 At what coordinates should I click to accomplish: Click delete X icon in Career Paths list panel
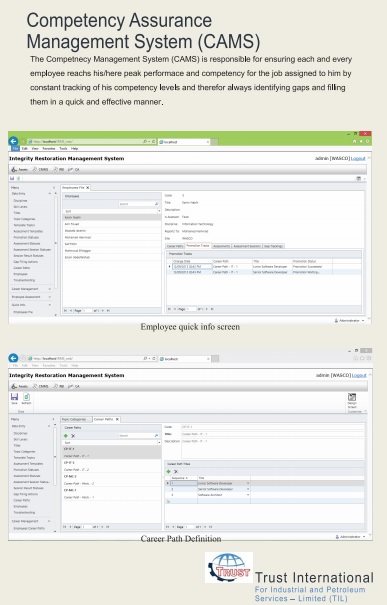point(73,436)
